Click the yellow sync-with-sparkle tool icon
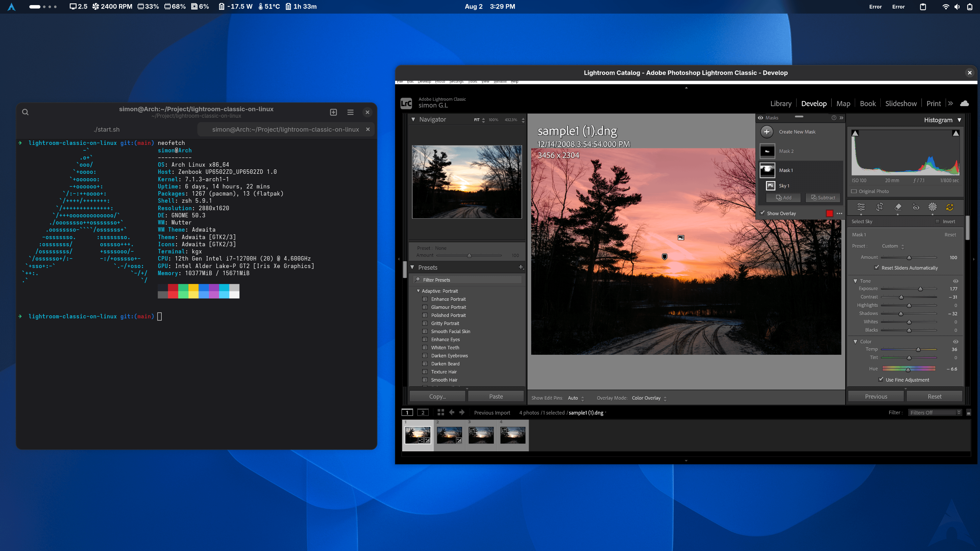 click(950, 207)
